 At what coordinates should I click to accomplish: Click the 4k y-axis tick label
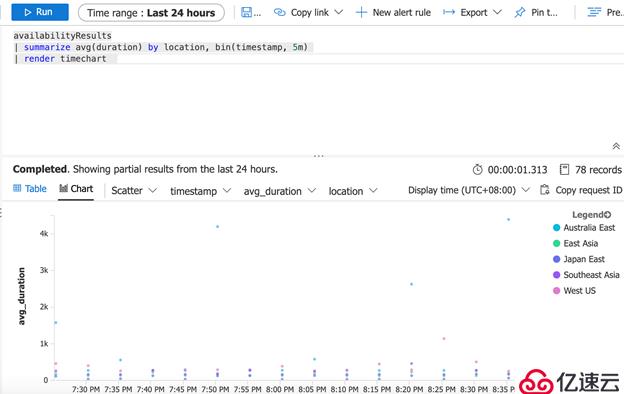44,234
